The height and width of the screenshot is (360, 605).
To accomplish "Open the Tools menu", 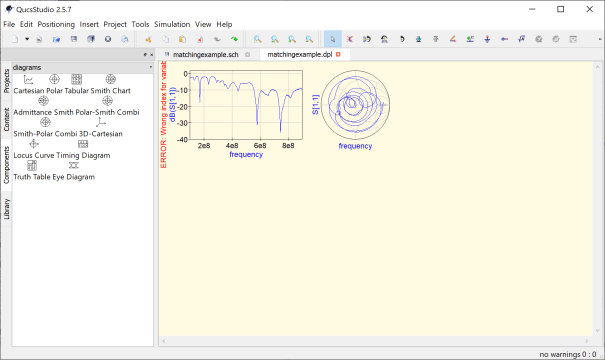I will [x=140, y=24].
